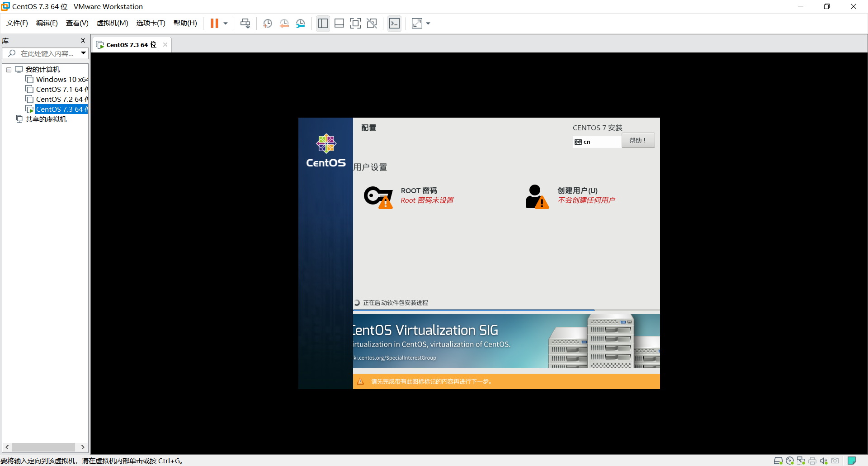The width and height of the screenshot is (868, 466).
Task: Open the 查看(V) menu
Action: point(77,23)
